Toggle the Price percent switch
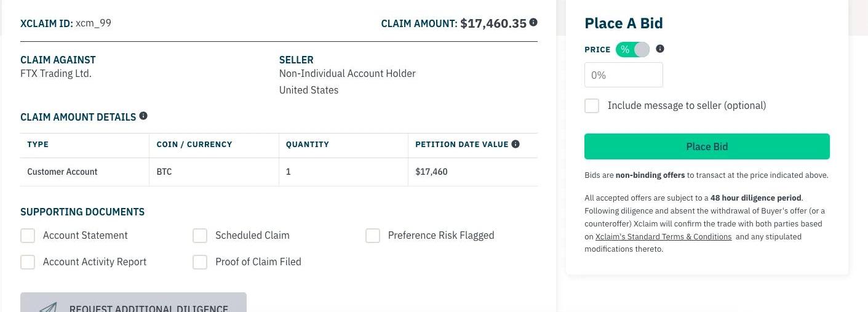This screenshot has height=312, width=868. [x=632, y=49]
